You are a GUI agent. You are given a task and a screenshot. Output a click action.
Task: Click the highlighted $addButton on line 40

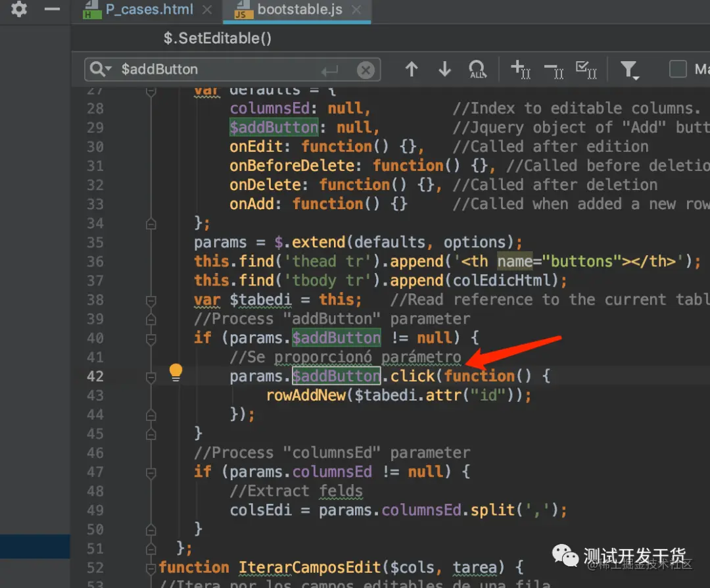click(337, 338)
